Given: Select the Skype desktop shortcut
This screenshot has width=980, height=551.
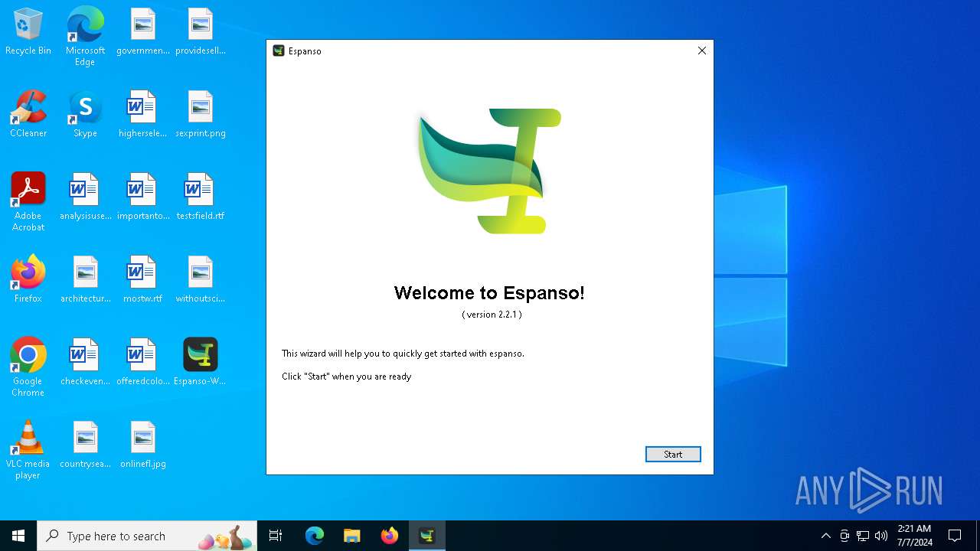Looking at the screenshot, I should (85, 115).
